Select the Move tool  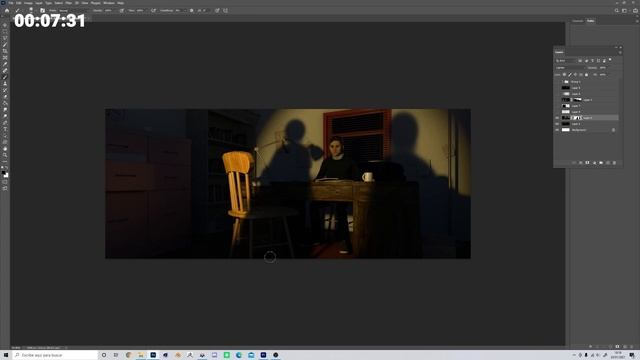click(5, 25)
